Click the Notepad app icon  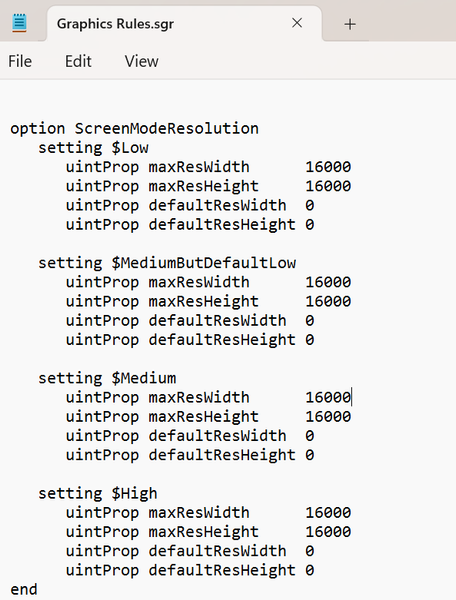pyautogui.click(x=19, y=23)
